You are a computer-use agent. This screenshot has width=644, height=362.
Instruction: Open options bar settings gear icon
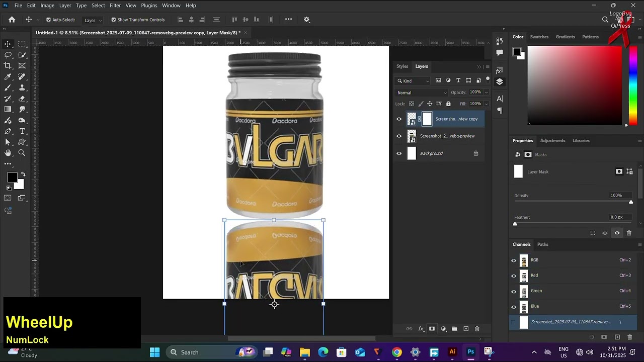pyautogui.click(x=306, y=20)
